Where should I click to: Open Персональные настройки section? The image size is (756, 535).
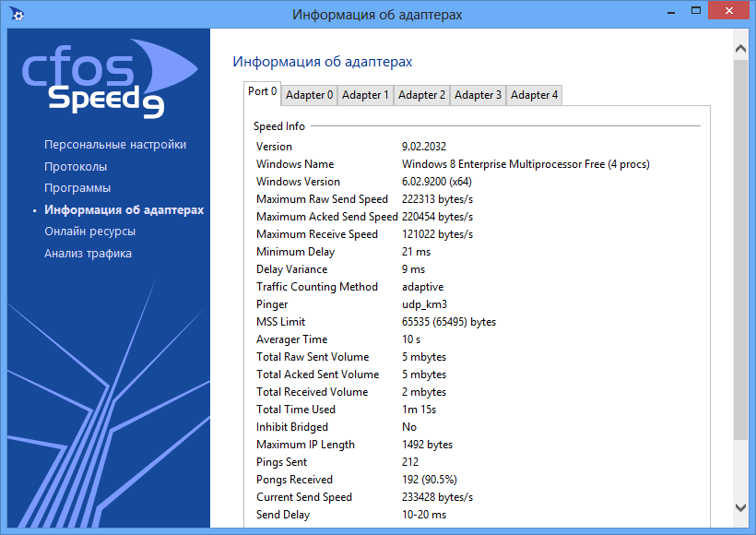[x=115, y=144]
